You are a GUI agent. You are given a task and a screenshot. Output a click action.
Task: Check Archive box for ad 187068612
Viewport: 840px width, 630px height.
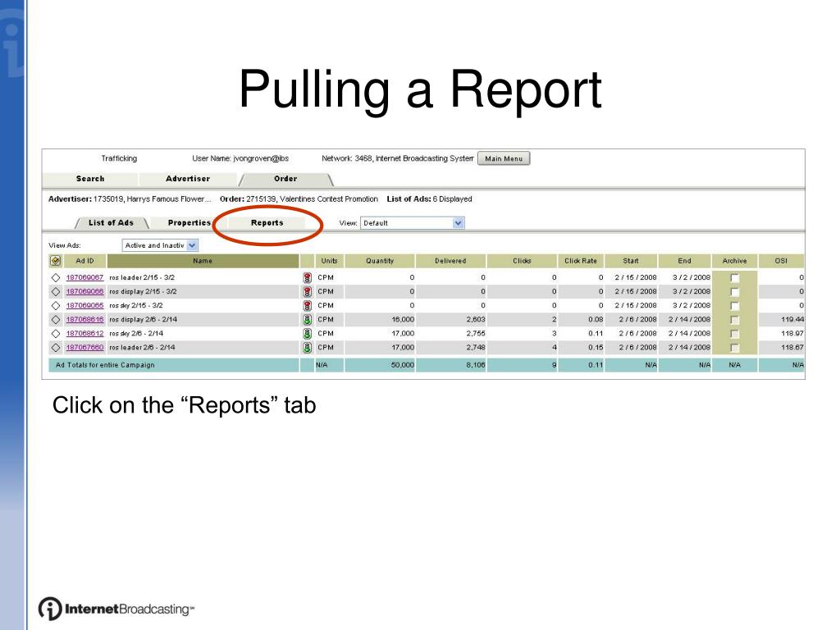[734, 333]
